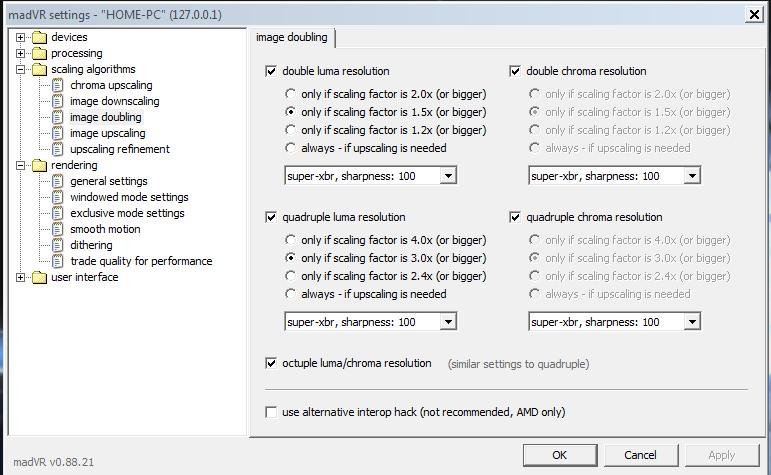
Task: Select luma doubling 2.0x scaling factor radio
Action: point(290,94)
